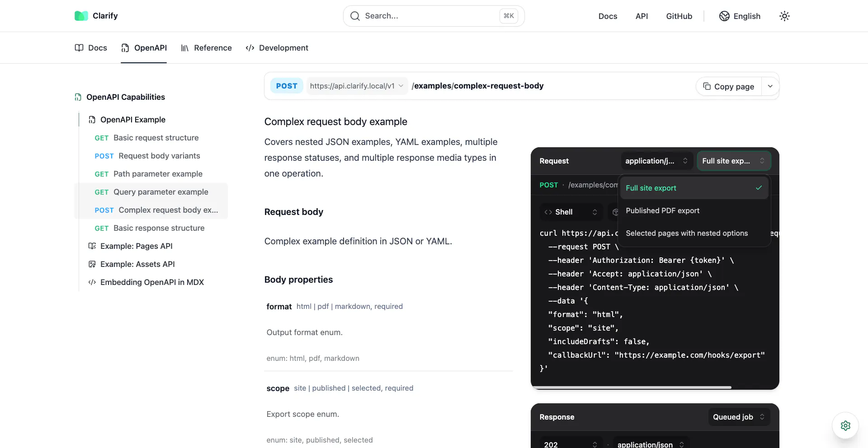Click the Embedding OpenAPI in MDX code icon
Screen dimensions: 868x448
tap(92, 282)
